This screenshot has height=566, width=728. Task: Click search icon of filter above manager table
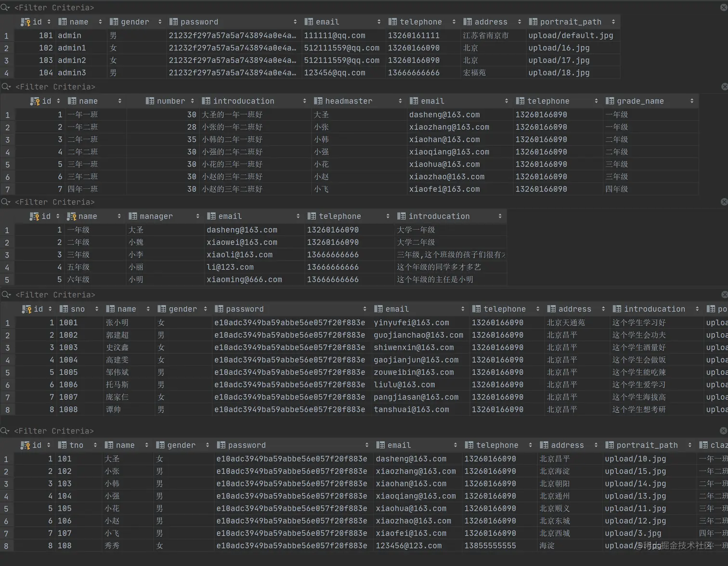point(6,202)
